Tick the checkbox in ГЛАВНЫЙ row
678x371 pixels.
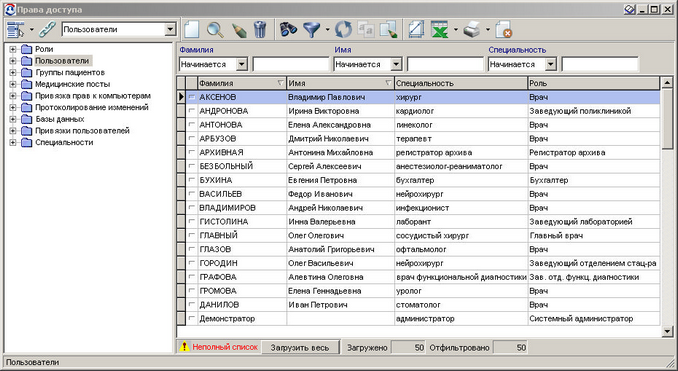tap(192, 236)
